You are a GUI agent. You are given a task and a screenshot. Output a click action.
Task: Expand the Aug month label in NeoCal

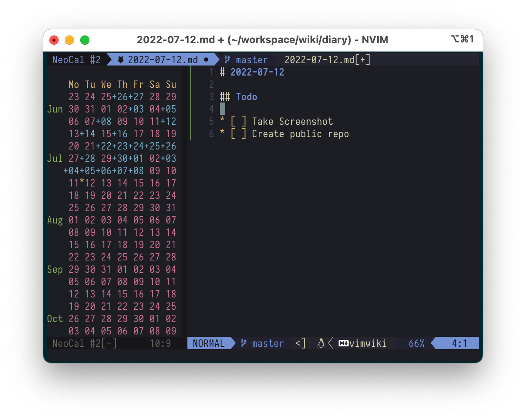(54, 220)
